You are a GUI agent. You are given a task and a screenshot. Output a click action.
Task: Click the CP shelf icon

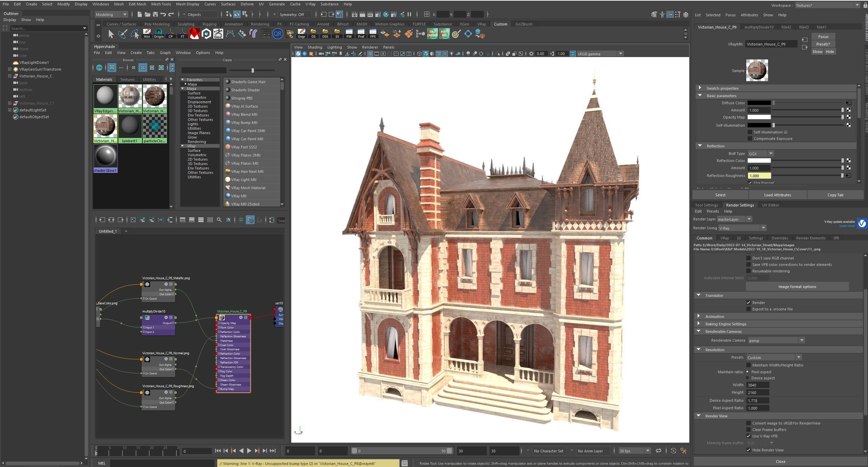[170, 34]
